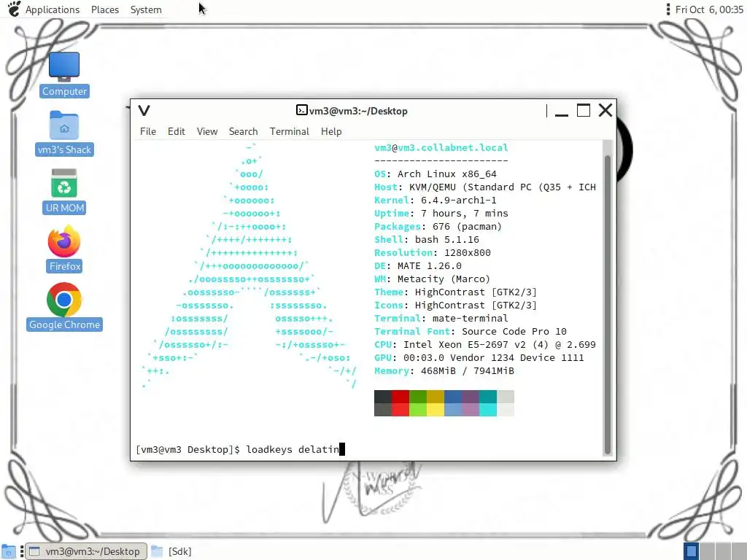Click the MATE foot logo icon
Image resolution: width=747 pixels, height=560 pixels.
pyautogui.click(x=14, y=9)
